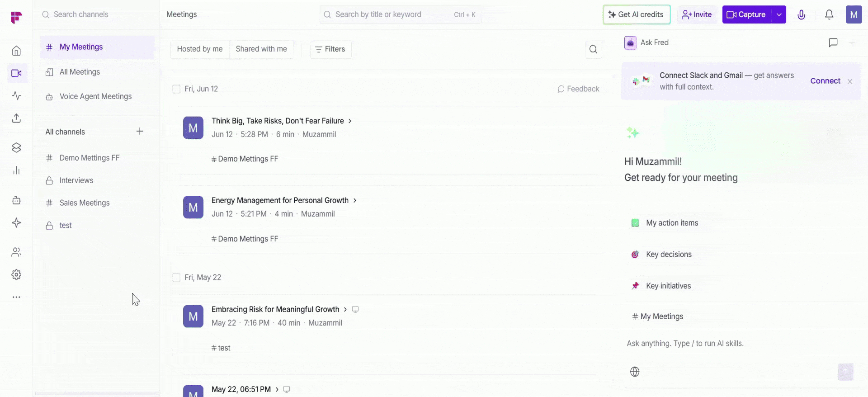The width and height of the screenshot is (868, 397).
Task: Click screen icon beside Embracing Risk meeting
Action: click(x=355, y=309)
